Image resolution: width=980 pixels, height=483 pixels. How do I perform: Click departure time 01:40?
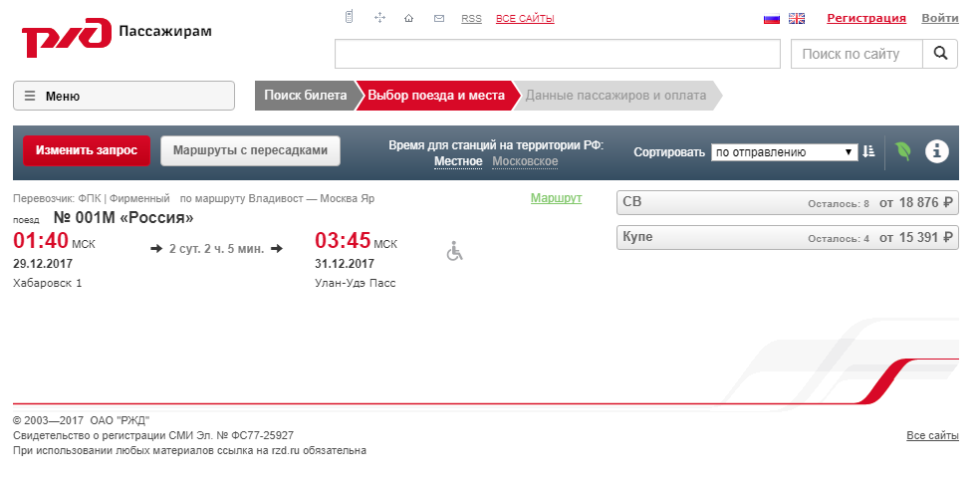point(40,241)
